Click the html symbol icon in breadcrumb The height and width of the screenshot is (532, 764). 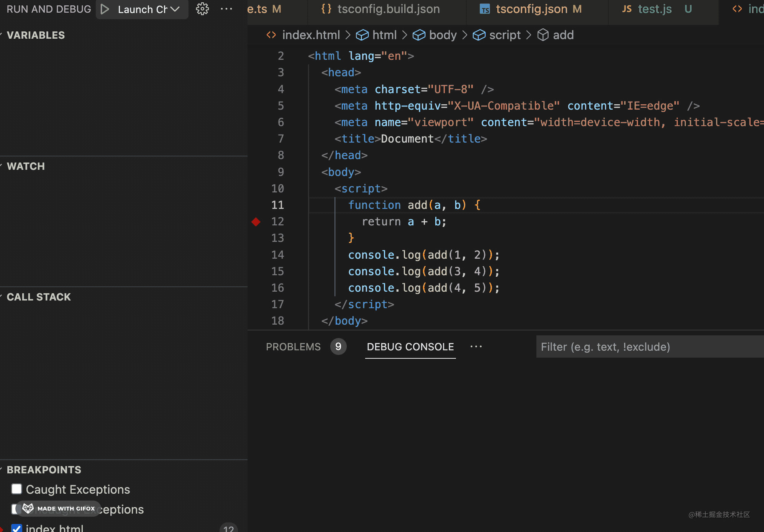362,35
